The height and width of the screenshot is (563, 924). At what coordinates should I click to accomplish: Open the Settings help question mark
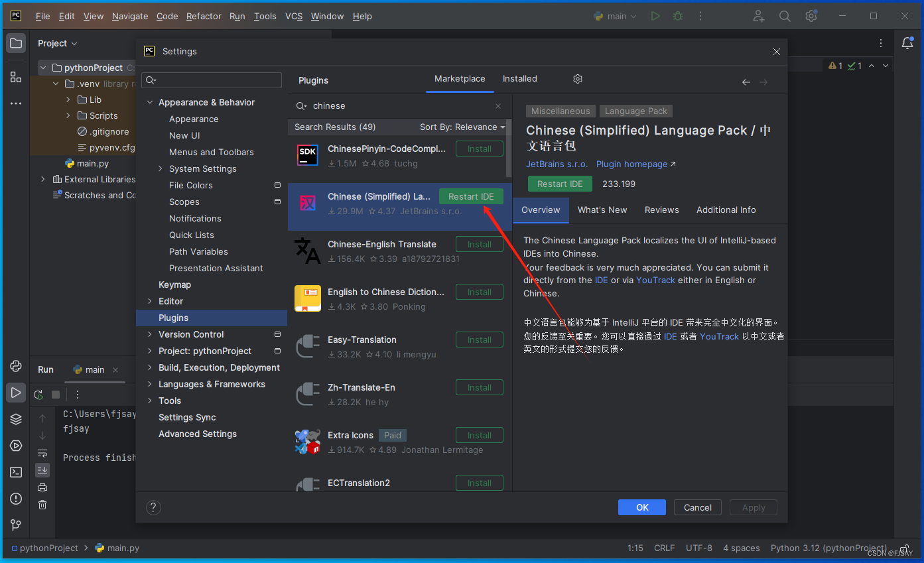153,508
